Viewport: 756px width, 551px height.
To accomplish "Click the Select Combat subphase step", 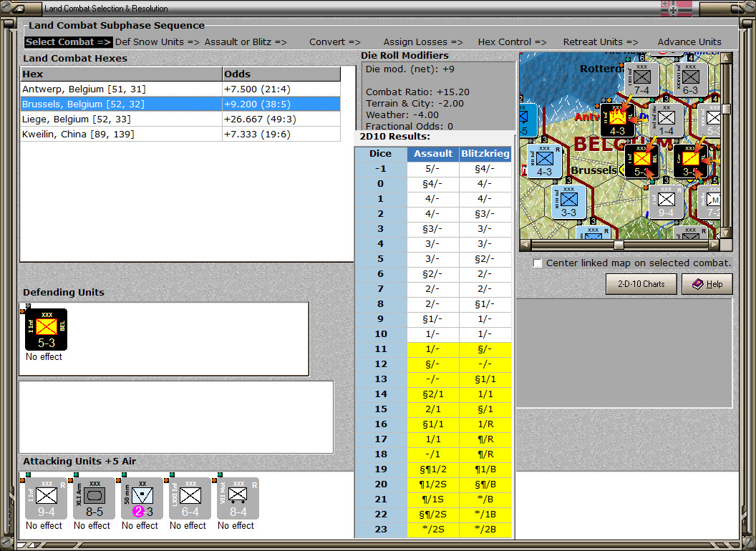I will coord(69,42).
